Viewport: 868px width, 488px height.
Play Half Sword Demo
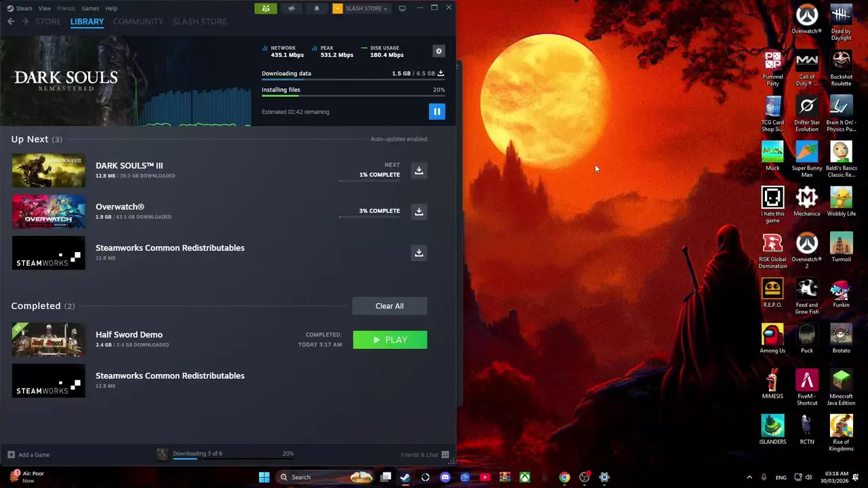[390, 340]
